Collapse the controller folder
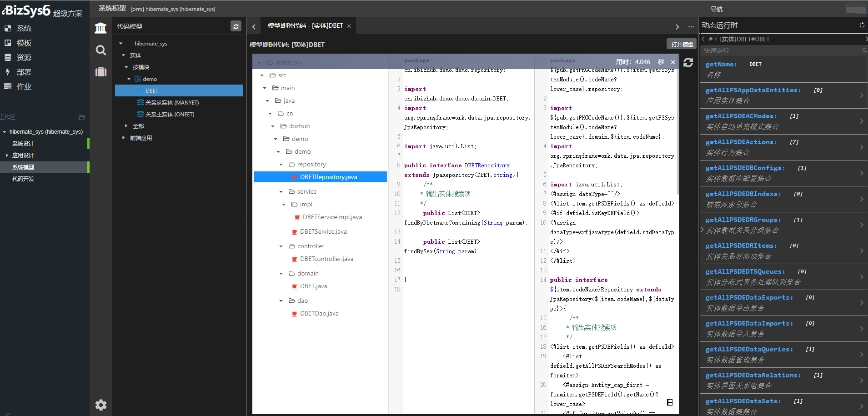The width and height of the screenshot is (868, 416). click(281, 246)
